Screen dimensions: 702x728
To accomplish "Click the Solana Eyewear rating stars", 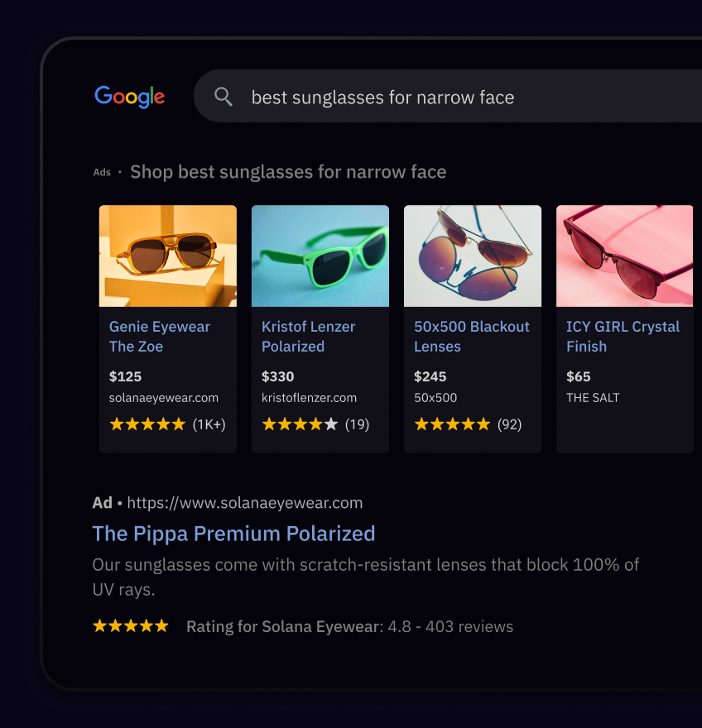I will [131, 626].
